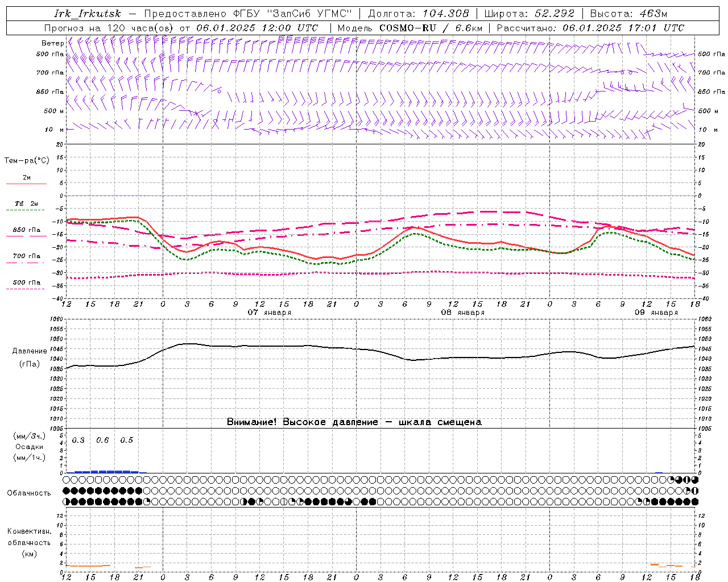This screenshot has width=728, height=582.
Task: Select the "700 гПа" temperature legend entry
Action: (x=26, y=256)
